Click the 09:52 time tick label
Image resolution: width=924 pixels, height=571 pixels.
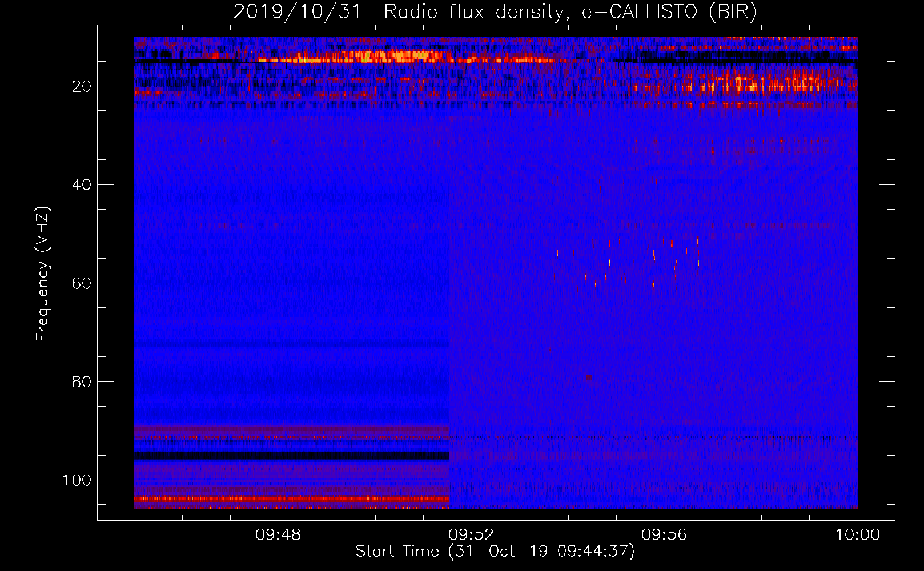point(471,535)
